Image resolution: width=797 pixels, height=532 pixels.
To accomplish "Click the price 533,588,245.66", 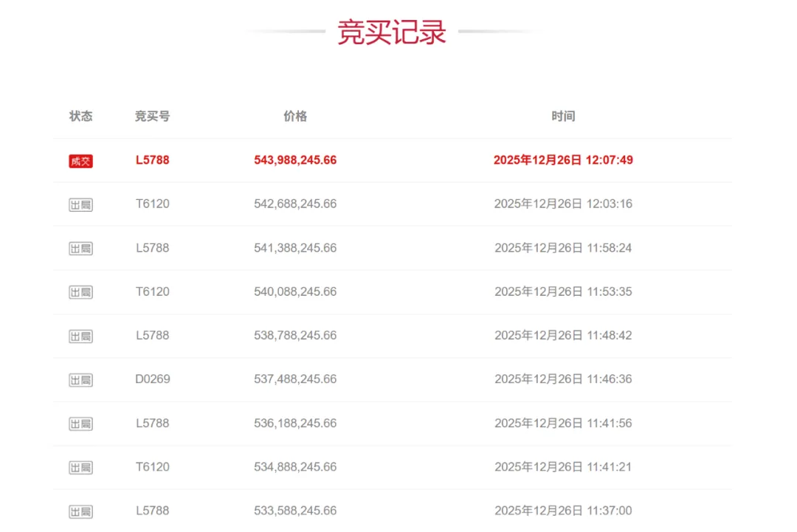I will (295, 511).
